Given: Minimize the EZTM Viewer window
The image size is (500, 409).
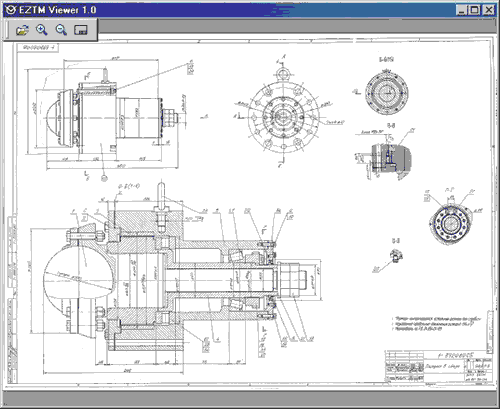Looking at the screenshot, I should click(462, 10).
